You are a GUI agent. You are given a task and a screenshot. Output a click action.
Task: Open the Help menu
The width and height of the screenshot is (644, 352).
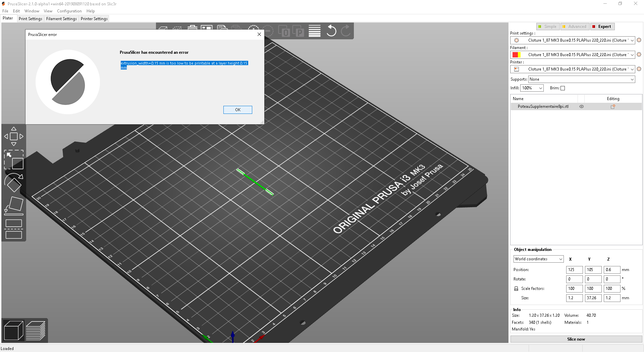point(91,11)
